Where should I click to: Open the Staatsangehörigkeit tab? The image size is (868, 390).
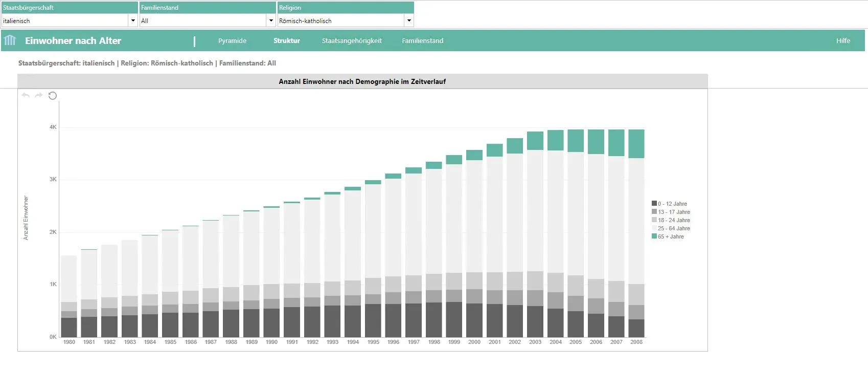click(x=352, y=41)
